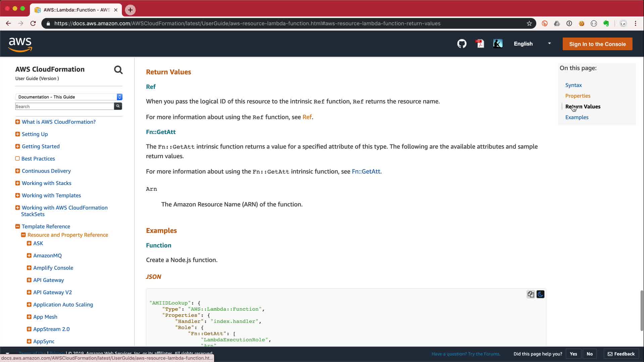The image size is (644, 362).
Task: Click the Kindle icon in header
Action: click(498, 44)
